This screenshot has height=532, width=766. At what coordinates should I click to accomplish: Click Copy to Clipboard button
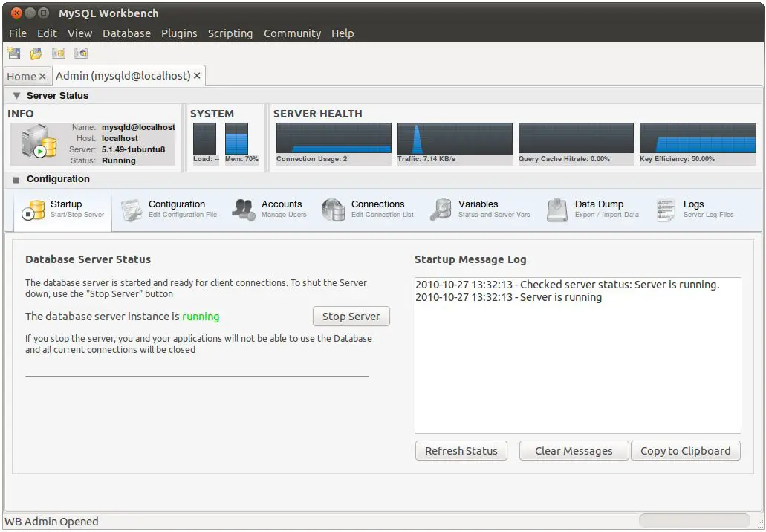point(685,451)
